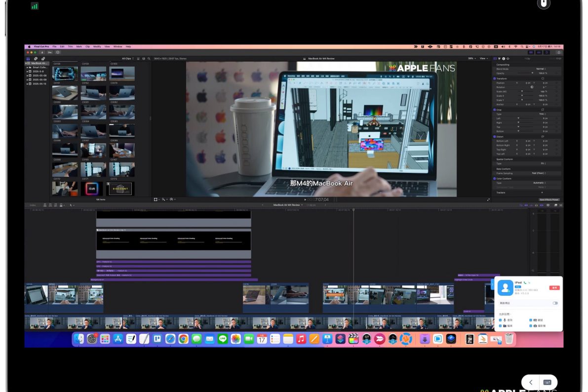Screen dimensions: 588x392
Task: Open the All Clips filter dropdown
Action: (x=127, y=58)
